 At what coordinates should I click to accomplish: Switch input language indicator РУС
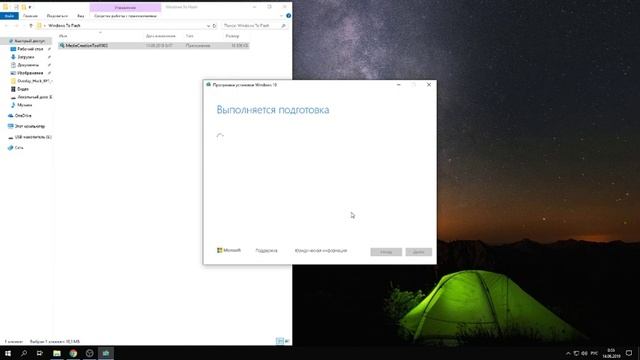point(594,353)
